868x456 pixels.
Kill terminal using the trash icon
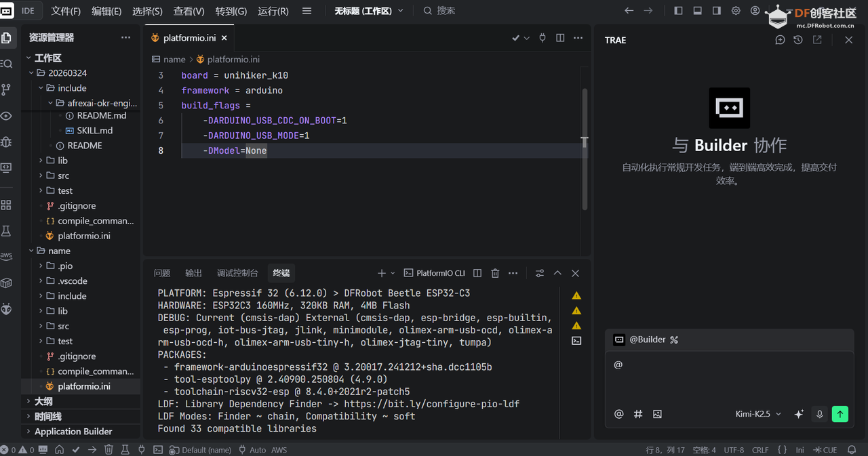(495, 273)
